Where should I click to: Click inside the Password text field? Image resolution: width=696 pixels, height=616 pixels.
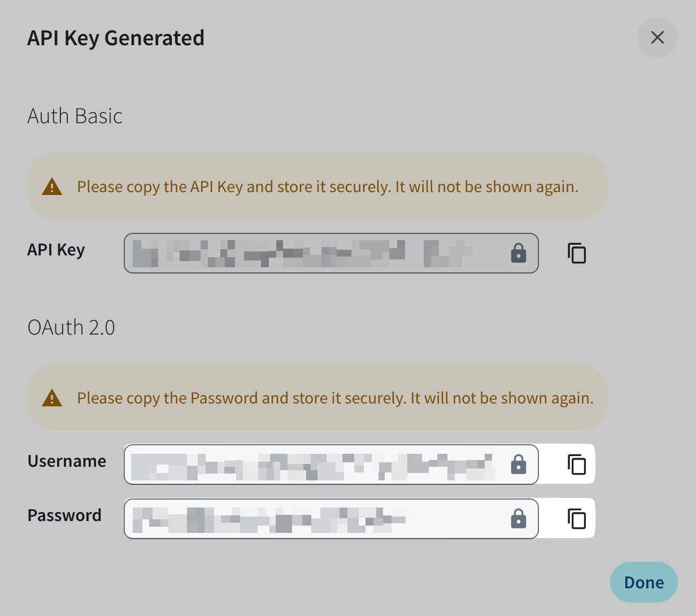coord(316,518)
